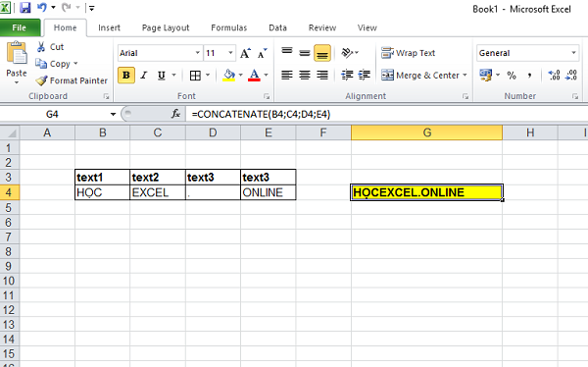Click the Redo arrow icon
This screenshot has width=588, height=367.
67,7
